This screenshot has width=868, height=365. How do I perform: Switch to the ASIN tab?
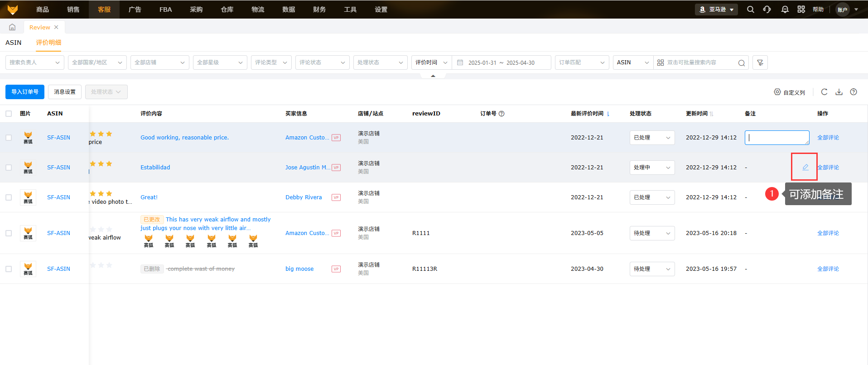[x=14, y=43]
